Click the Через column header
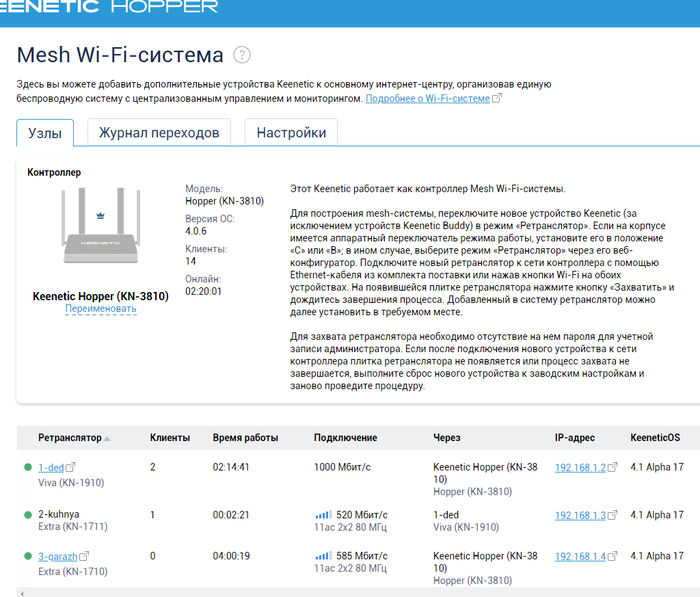 pos(447,438)
